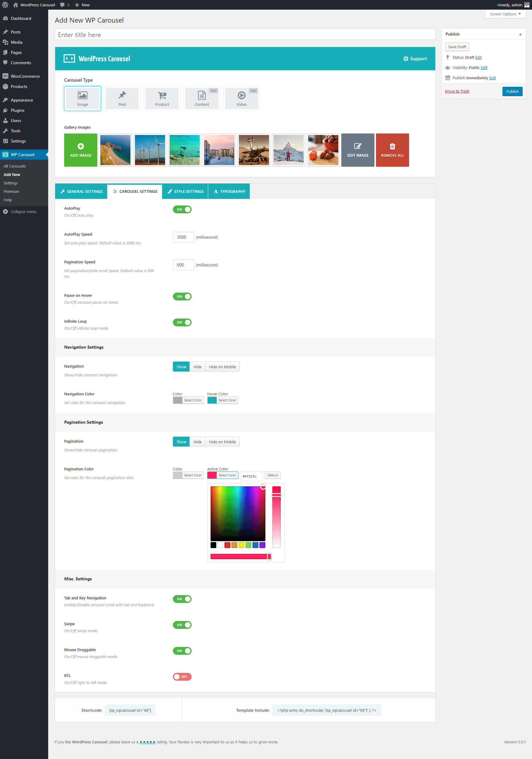Select the Product carousel type
The width and height of the screenshot is (532, 759).
tap(162, 99)
